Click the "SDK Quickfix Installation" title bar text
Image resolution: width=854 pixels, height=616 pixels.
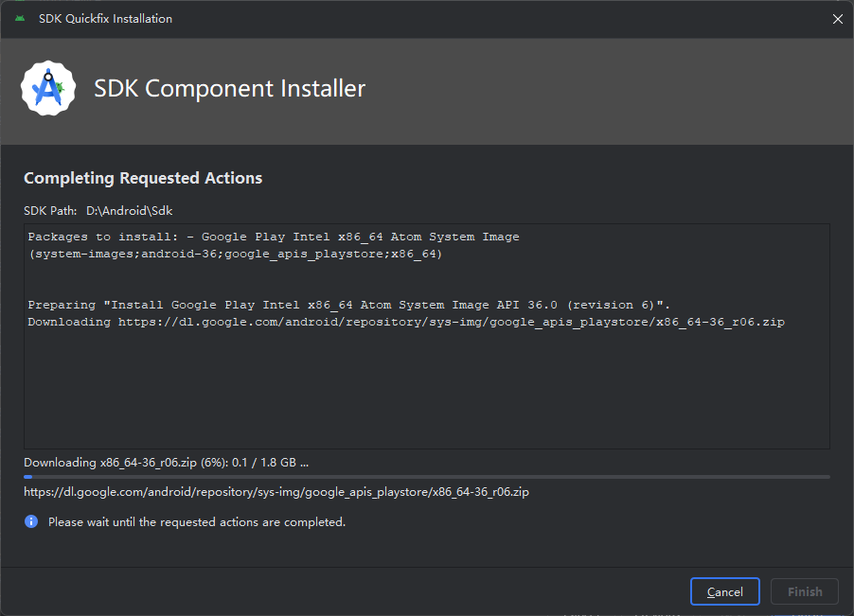(105, 19)
